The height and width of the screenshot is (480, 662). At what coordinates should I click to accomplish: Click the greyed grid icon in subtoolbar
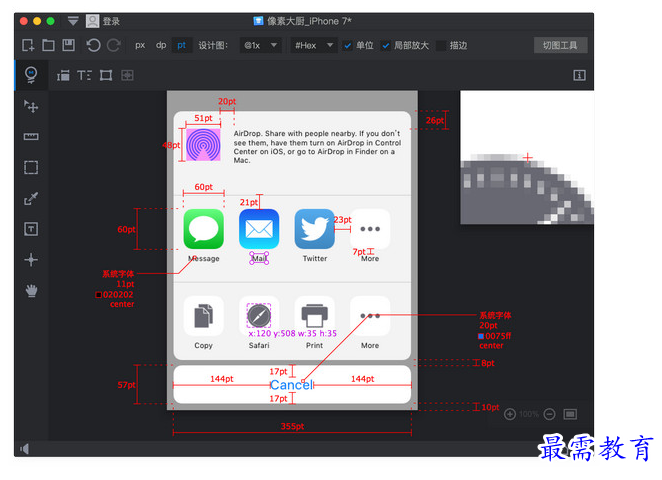[x=127, y=76]
